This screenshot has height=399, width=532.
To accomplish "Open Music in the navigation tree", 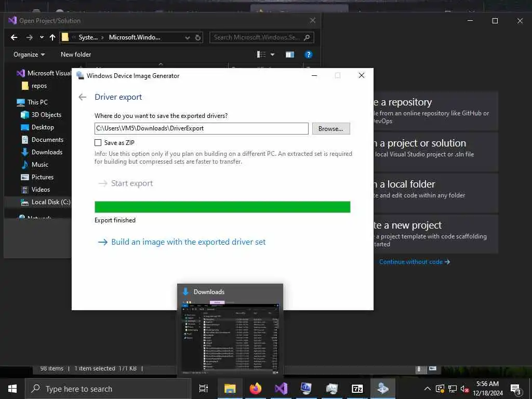I will [x=35, y=165].
